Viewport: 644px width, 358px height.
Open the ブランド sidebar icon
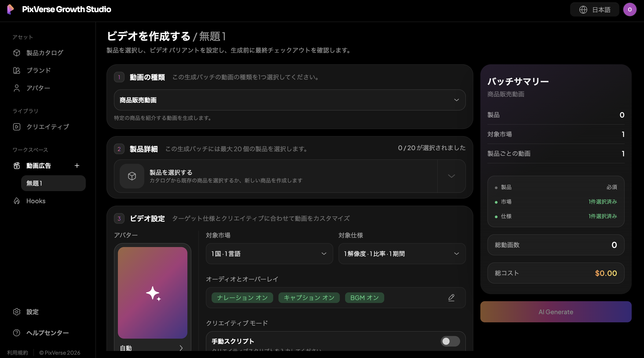17,70
